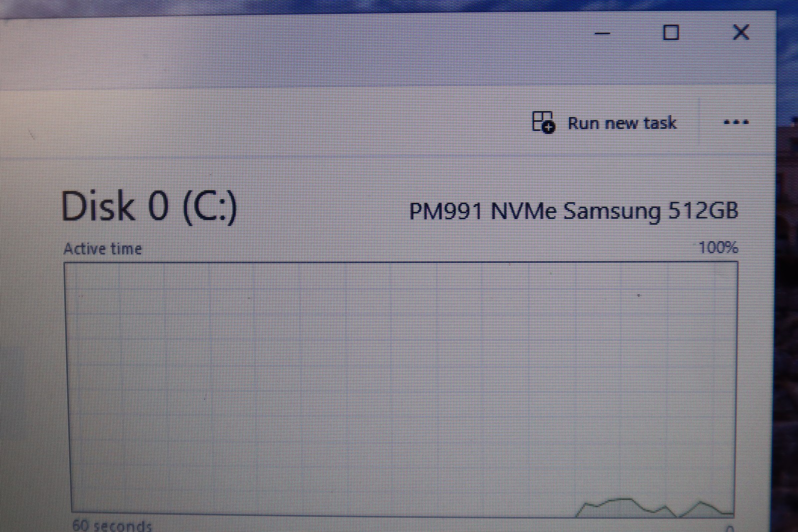Viewport: 798px width, 532px height.
Task: Click the PM991 NVMe Samsung 512GB label
Action: (x=574, y=211)
